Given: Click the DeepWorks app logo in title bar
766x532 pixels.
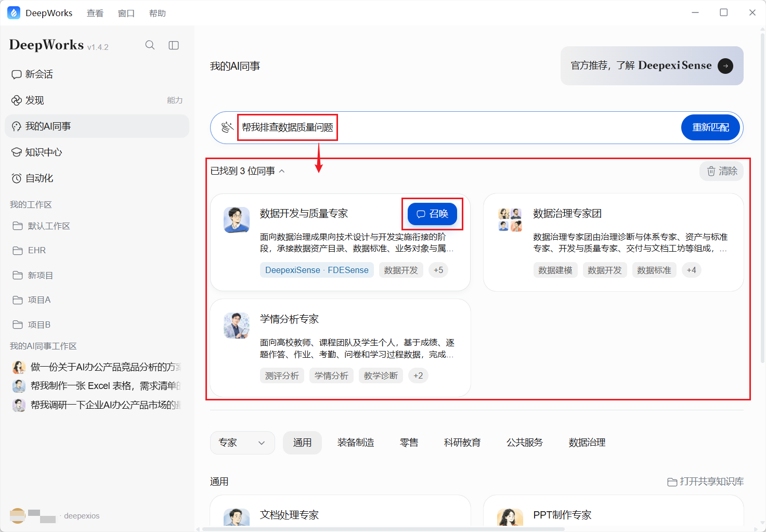Looking at the screenshot, I should (x=14, y=13).
